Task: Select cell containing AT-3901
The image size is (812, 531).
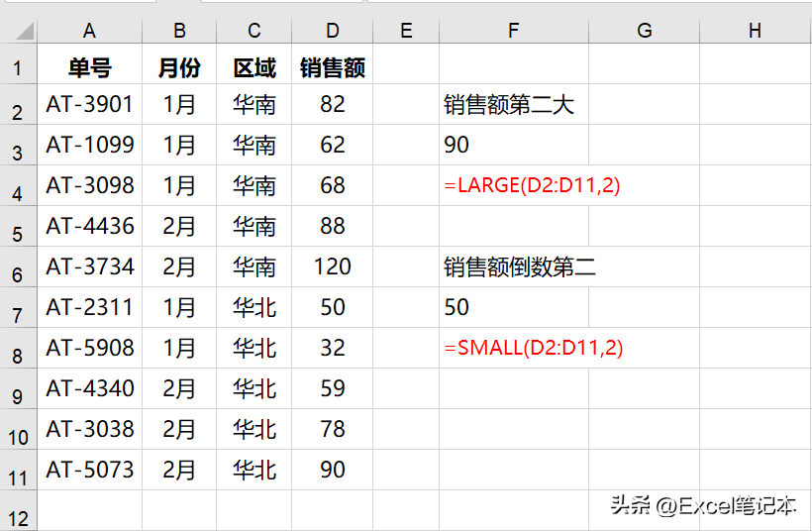Action: 89,105
